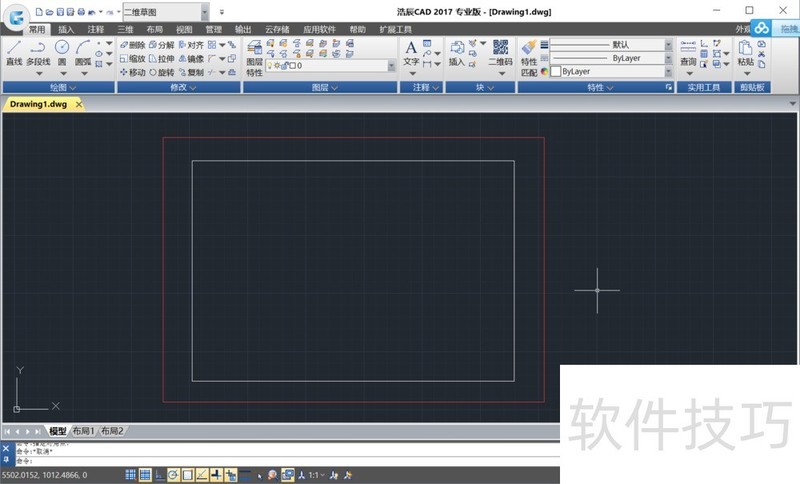Image resolution: width=800 pixels, height=484 pixels.
Task: Open the 输出 ribbon tab
Action: [x=243, y=30]
